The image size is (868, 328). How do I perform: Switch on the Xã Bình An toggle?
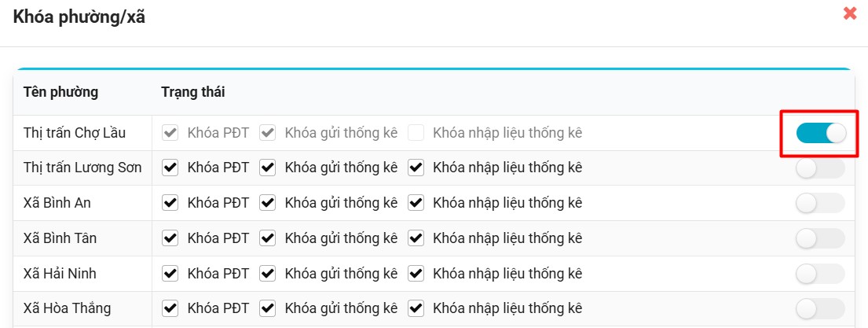[820, 203]
